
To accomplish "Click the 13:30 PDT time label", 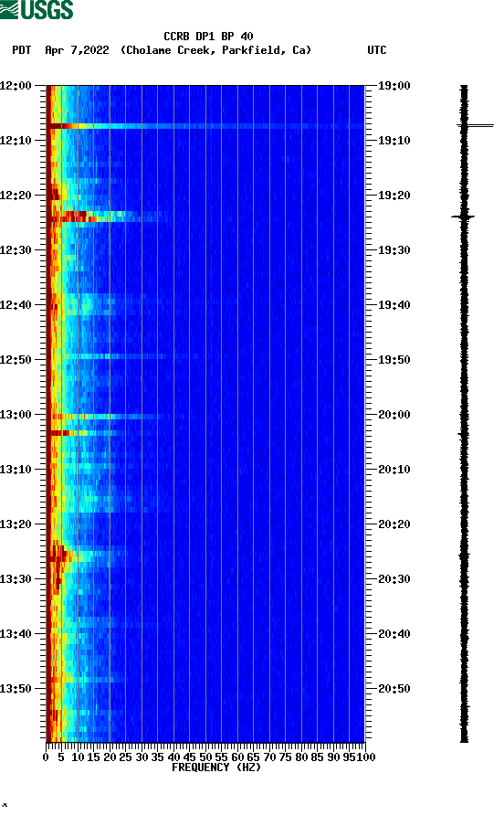I will (x=16, y=579).
